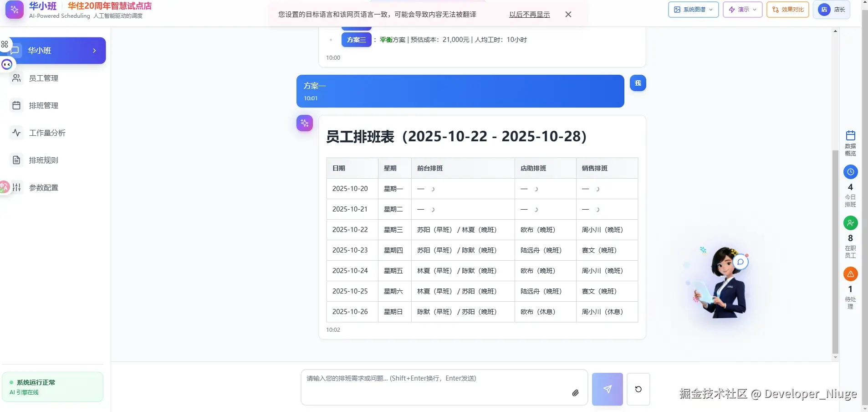
Task: Open the 店长 account menu
Action: click(x=832, y=9)
